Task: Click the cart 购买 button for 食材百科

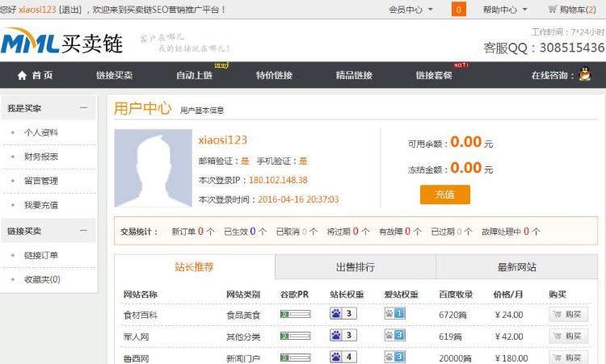Action: (x=569, y=314)
